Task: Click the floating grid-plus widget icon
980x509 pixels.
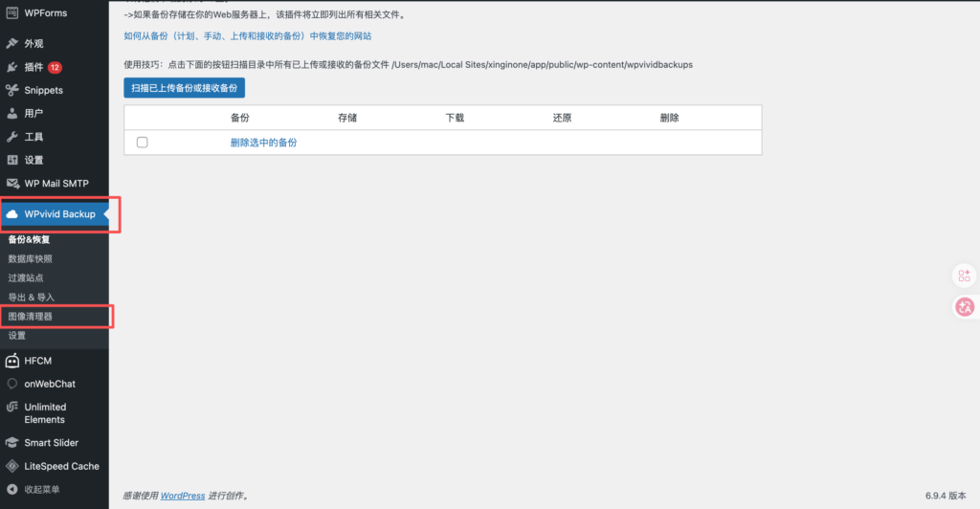Action: coord(965,276)
